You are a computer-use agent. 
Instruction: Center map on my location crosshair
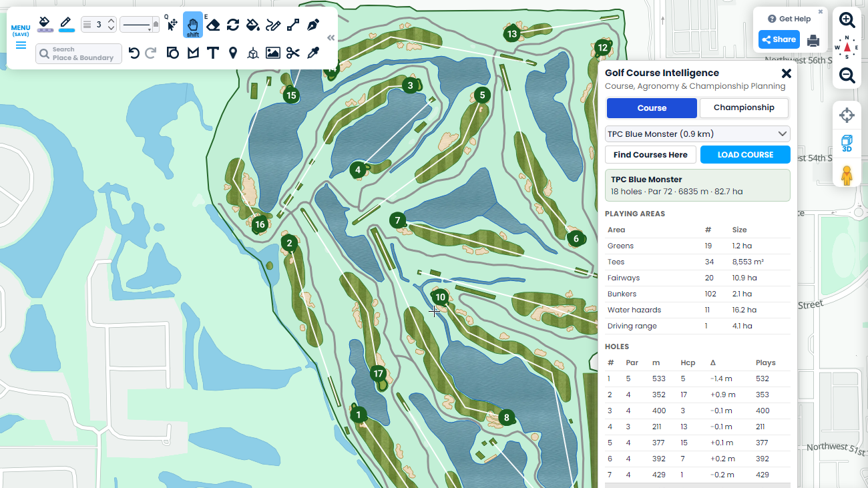coord(847,115)
